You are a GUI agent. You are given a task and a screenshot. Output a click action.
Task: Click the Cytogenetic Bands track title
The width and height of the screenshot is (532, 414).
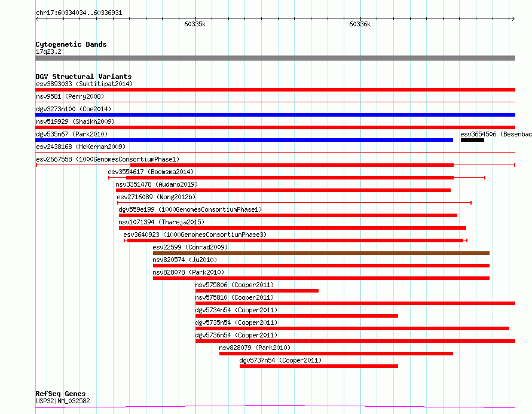71,44
